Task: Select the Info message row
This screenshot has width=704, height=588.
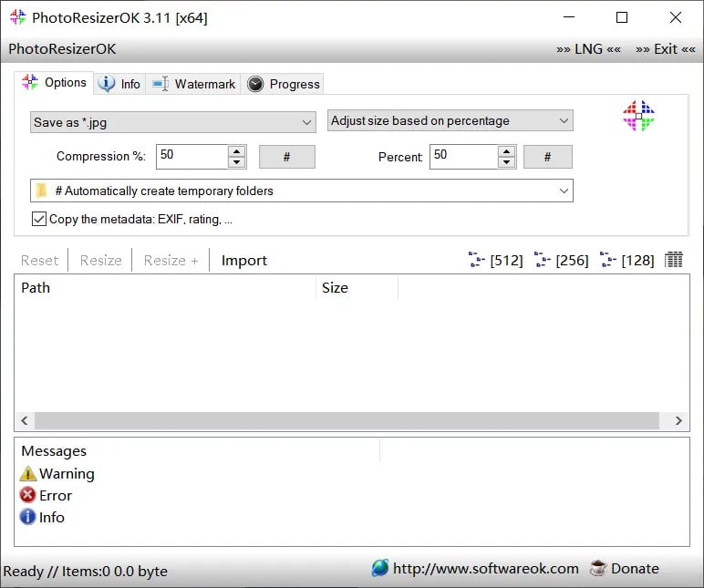Action: (x=42, y=517)
